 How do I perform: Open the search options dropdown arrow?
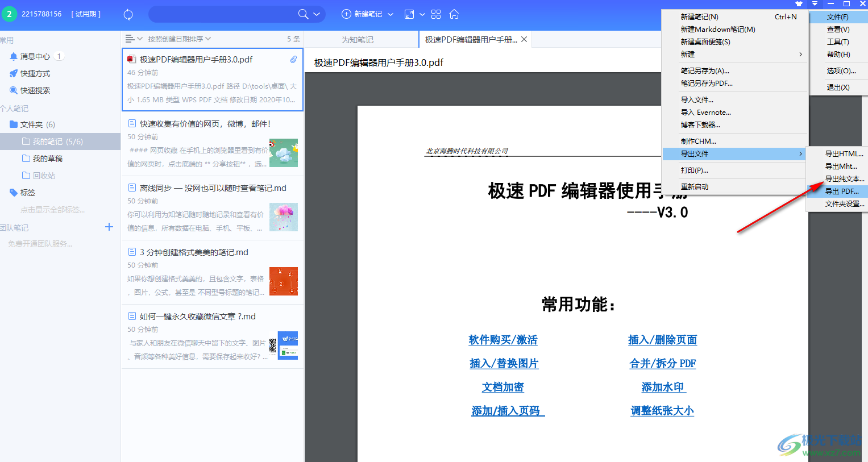[317, 14]
